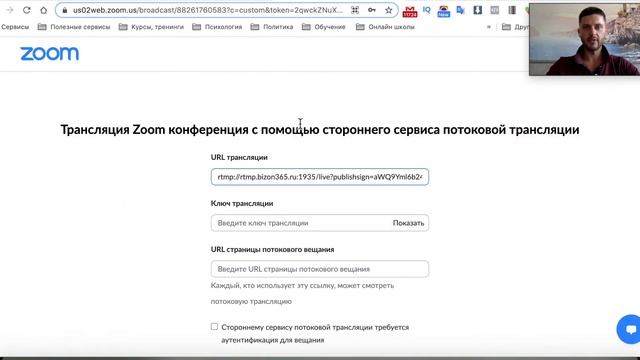
Task: Open the IQ extension icon
Action: point(427,10)
